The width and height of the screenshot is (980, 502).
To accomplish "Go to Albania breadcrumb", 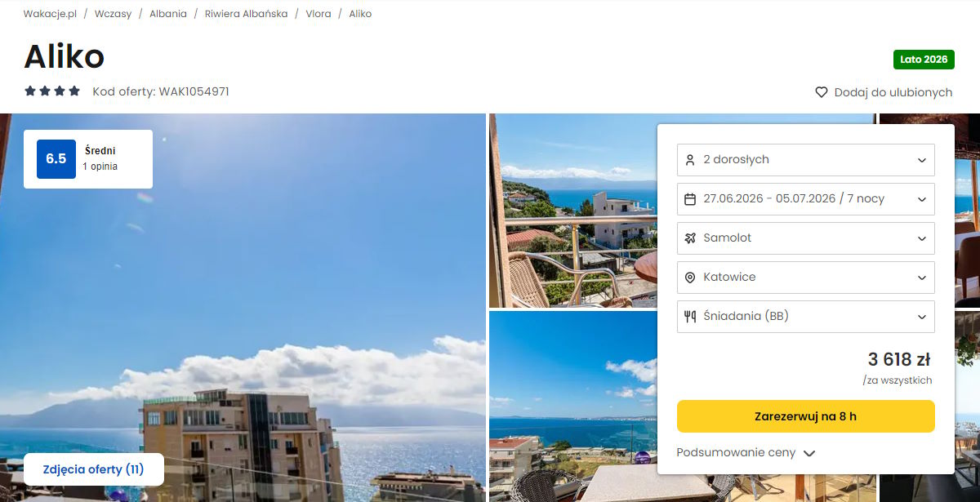I will tap(168, 14).
